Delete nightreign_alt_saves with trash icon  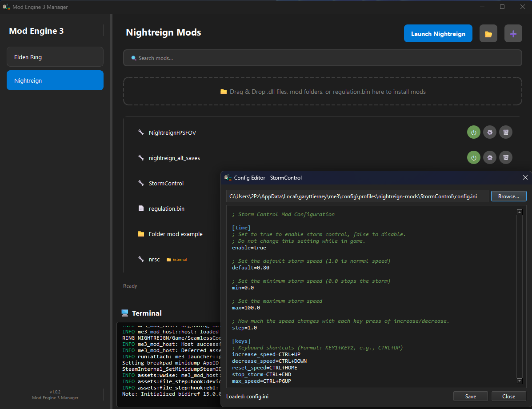[x=505, y=157]
